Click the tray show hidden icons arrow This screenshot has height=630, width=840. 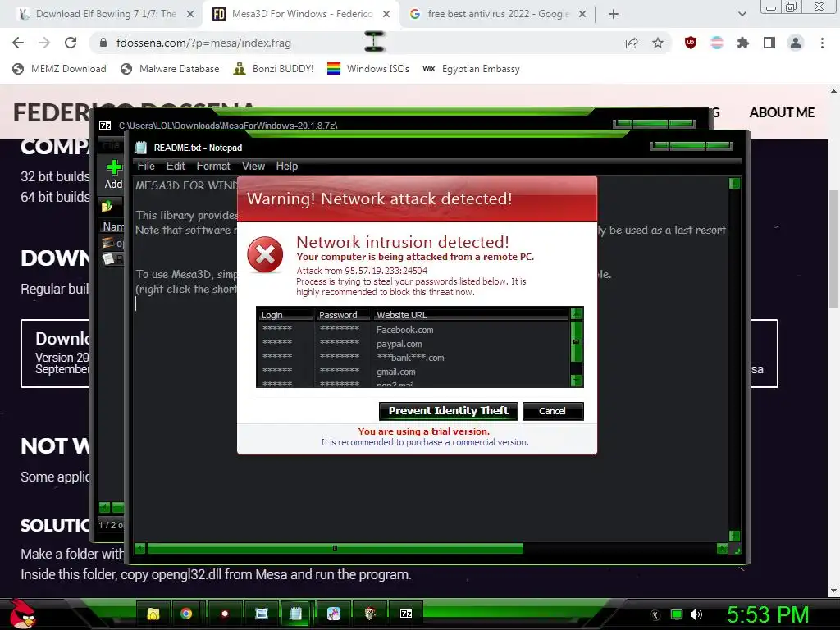coord(655,615)
